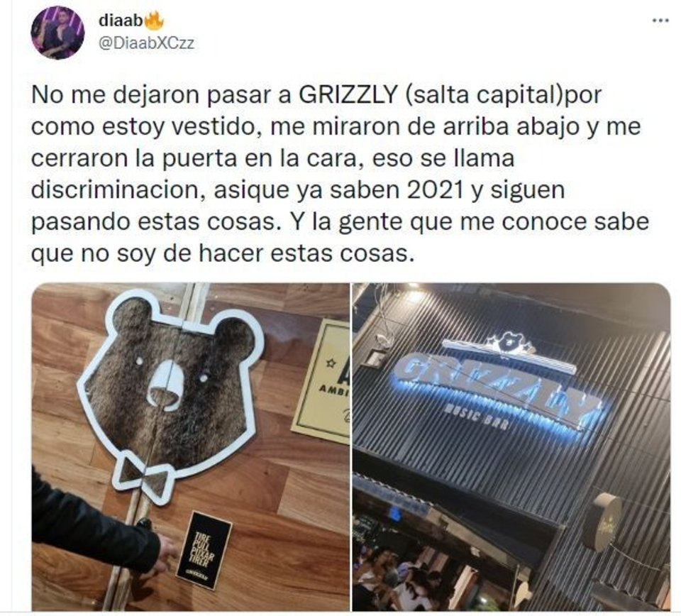Click the bear's white nose cutout
The height and width of the screenshot is (616, 681).
[x=165, y=385]
